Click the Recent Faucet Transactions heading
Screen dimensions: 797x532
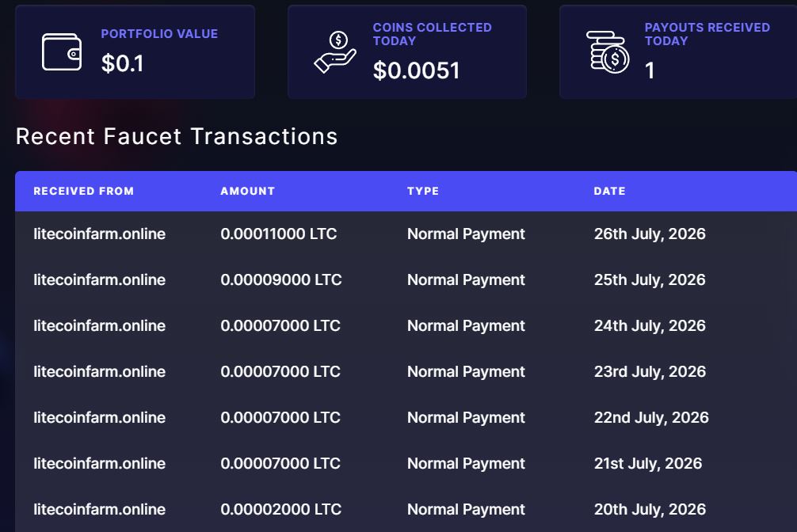pos(177,136)
